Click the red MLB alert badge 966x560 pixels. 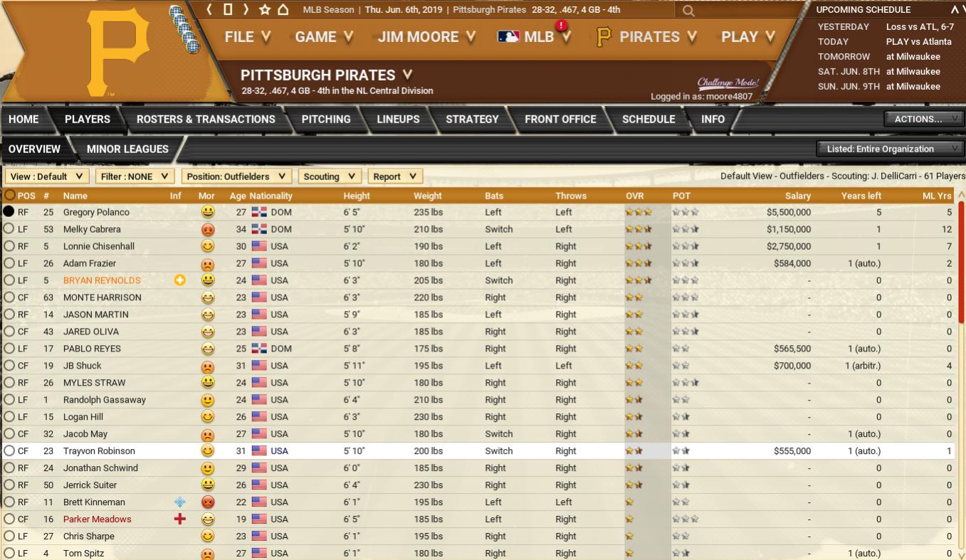coord(562,26)
